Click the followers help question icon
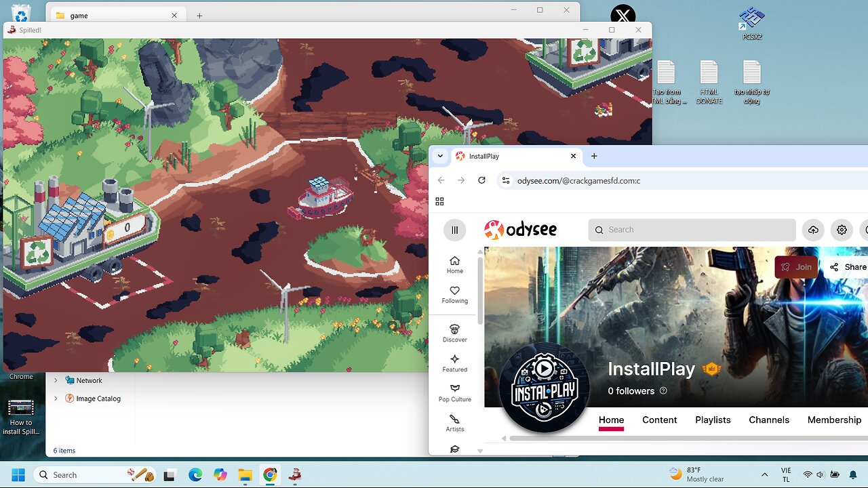 tap(663, 390)
